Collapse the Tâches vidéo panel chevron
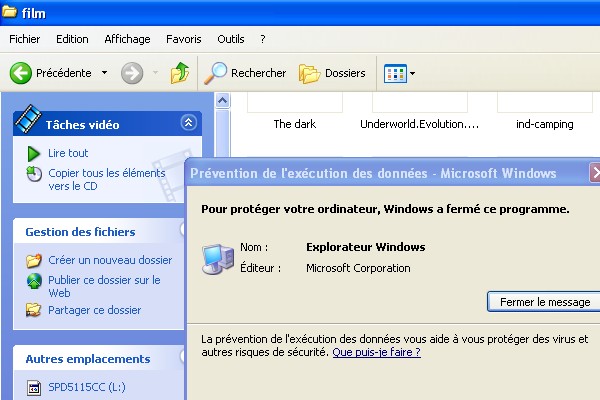Image resolution: width=600 pixels, height=400 pixels. [188, 122]
